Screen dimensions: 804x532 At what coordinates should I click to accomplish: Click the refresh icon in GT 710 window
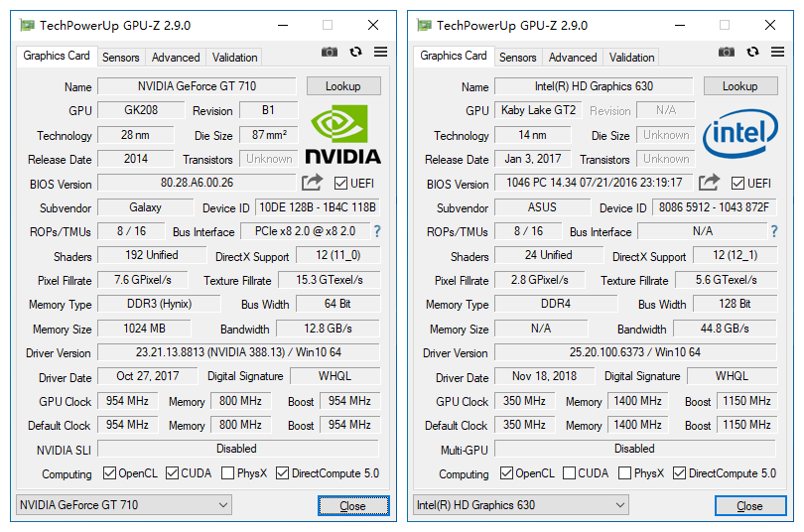(356, 52)
